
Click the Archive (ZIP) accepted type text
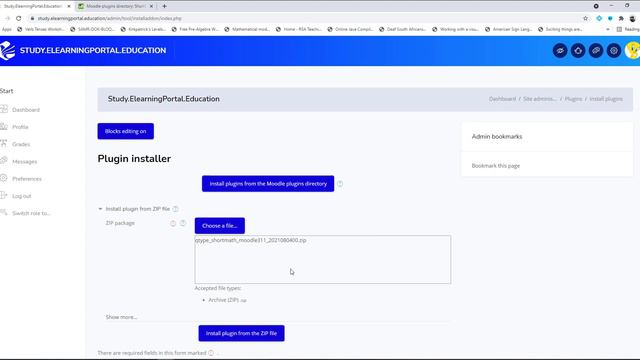click(x=227, y=300)
